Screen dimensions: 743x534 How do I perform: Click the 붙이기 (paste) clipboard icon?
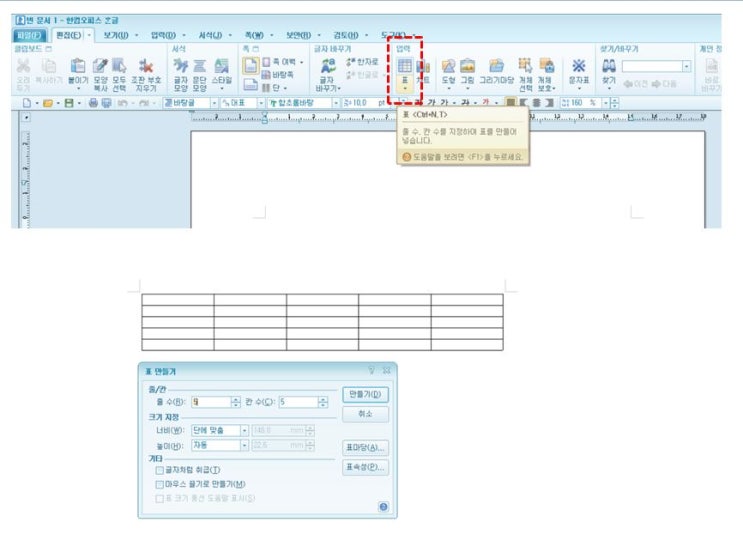78,66
